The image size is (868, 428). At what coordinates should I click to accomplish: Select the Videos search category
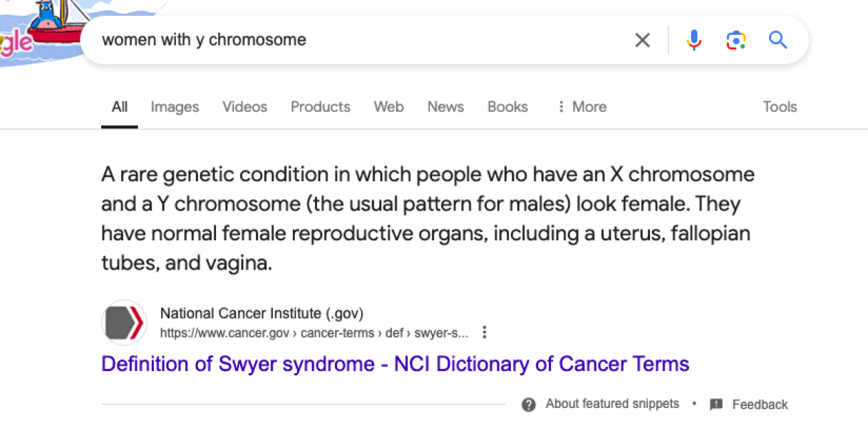pos(244,106)
